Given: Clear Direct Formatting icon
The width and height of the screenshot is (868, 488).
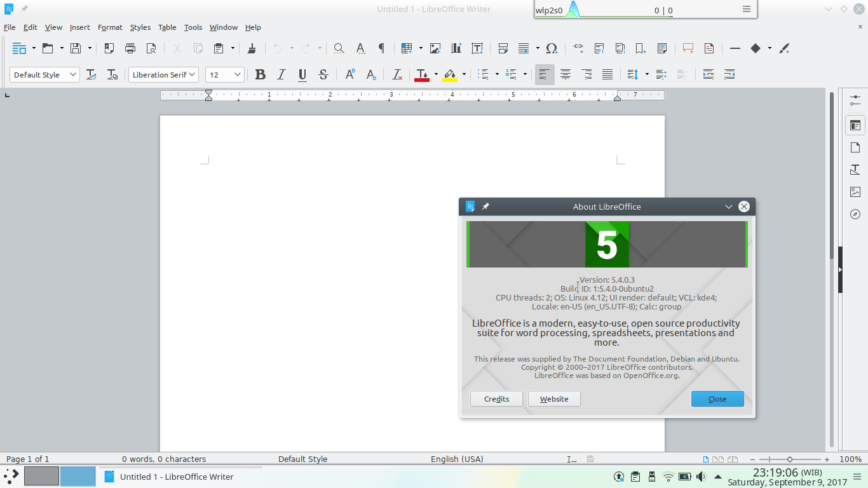Looking at the screenshot, I should (x=397, y=74).
